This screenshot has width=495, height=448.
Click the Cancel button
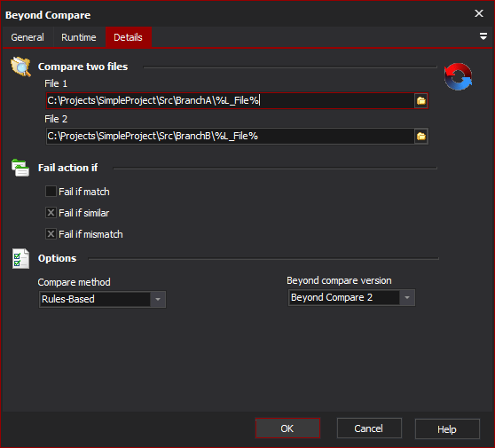coord(369,428)
